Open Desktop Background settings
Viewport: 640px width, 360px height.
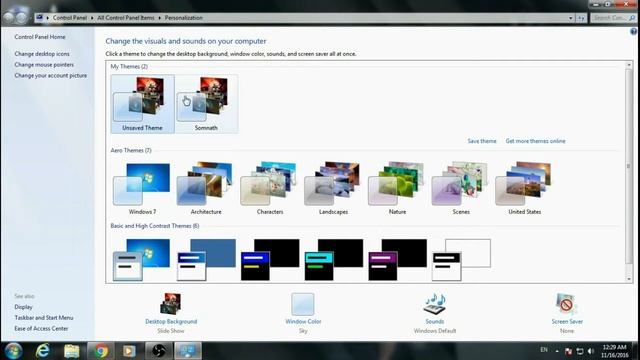coord(171,304)
